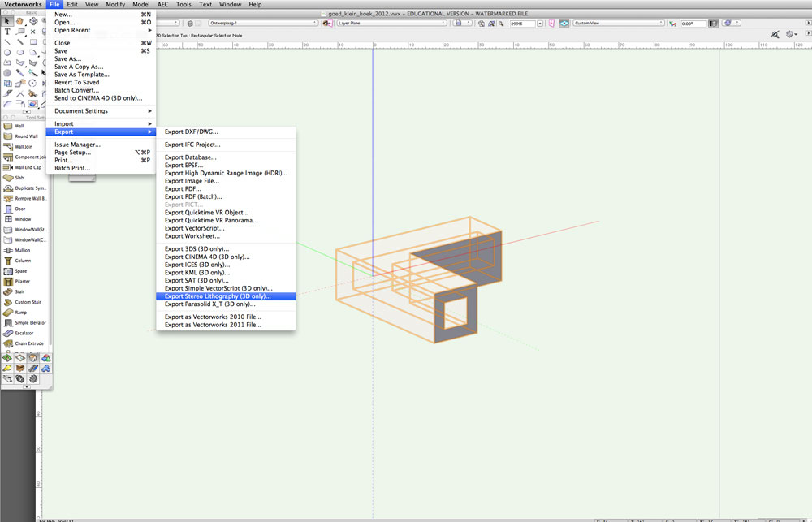Screen dimensions: 812x522
Task: Select the Text tool
Action: pos(7,32)
